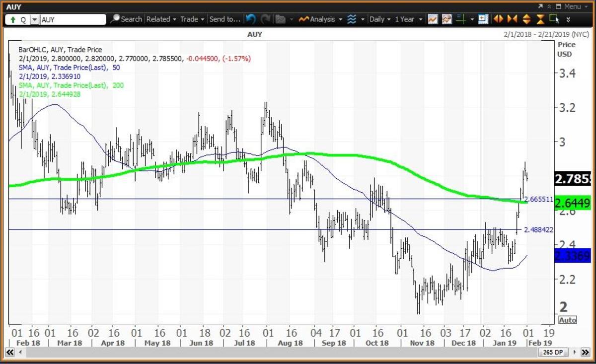Open the Analysis dropdown arrow

coord(340,19)
